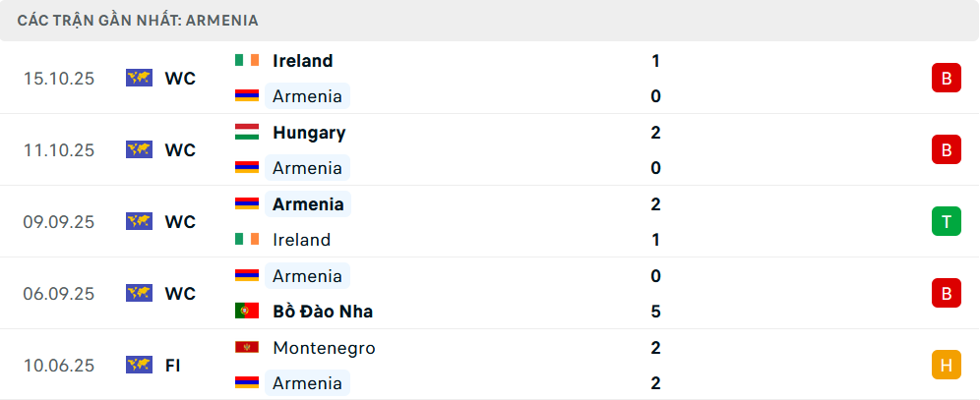Screen dimensions: 980x400
Task: Open the Bồ Đào Nha team link
Action: click(x=323, y=312)
